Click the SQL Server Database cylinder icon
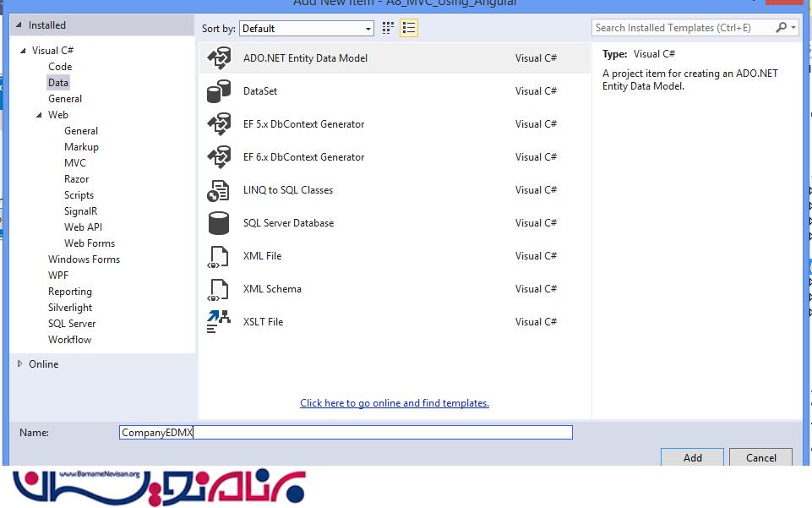Viewport: 812px width, 508px height. coord(219,223)
